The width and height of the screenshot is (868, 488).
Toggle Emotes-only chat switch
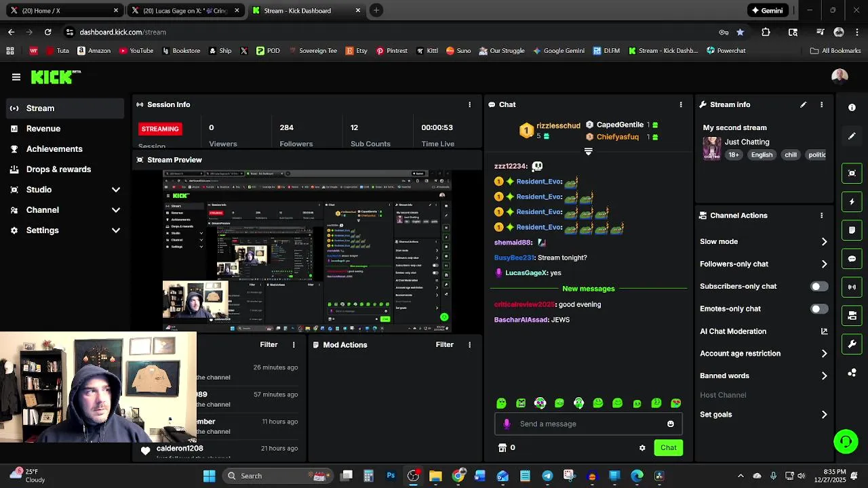[x=819, y=309]
